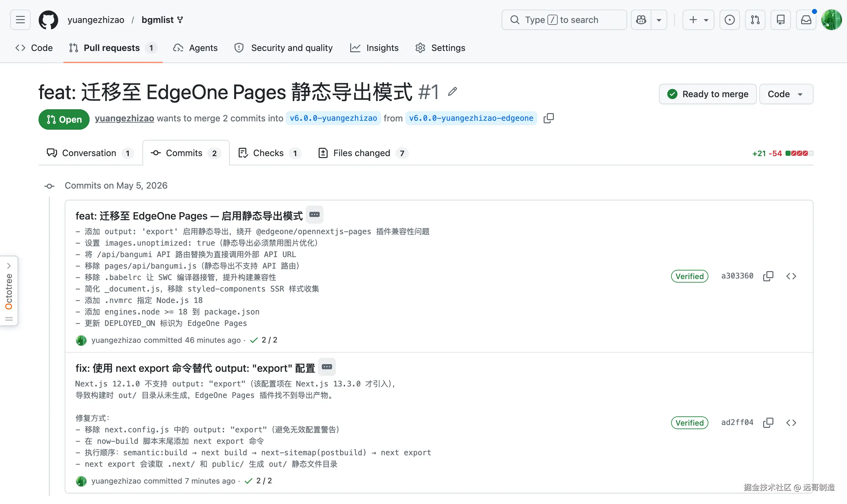847x504 pixels.
Task: Switch to the Code repository tab
Action: click(x=34, y=48)
